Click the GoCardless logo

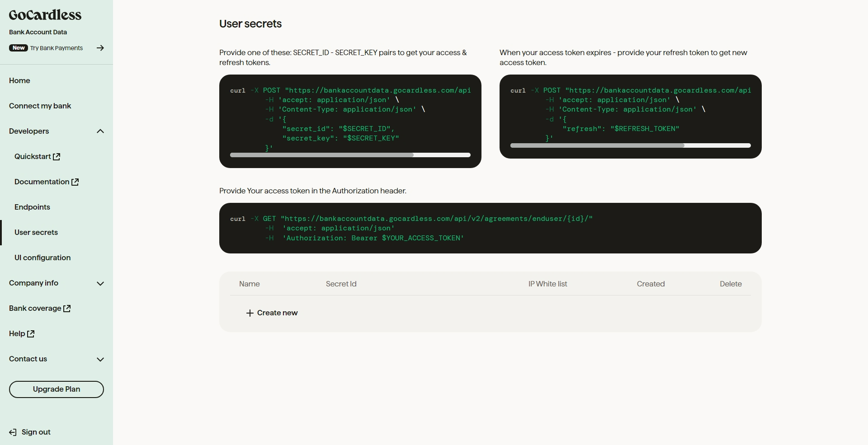[x=44, y=15]
